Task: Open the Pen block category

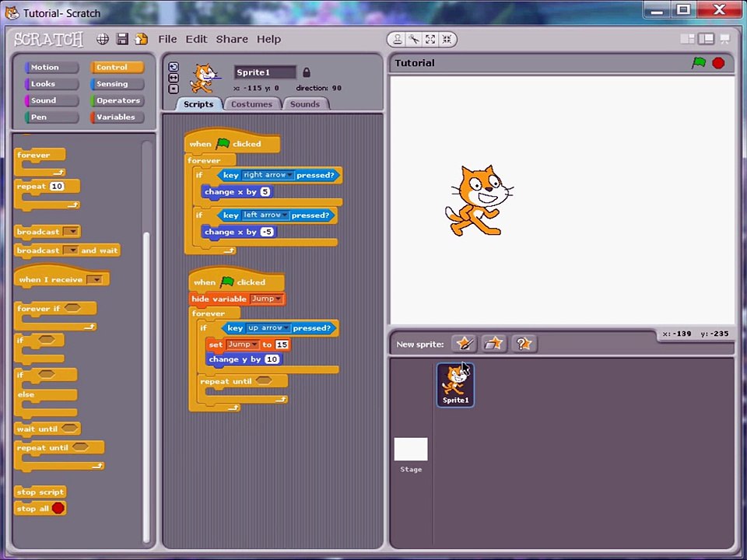Action: click(51, 117)
